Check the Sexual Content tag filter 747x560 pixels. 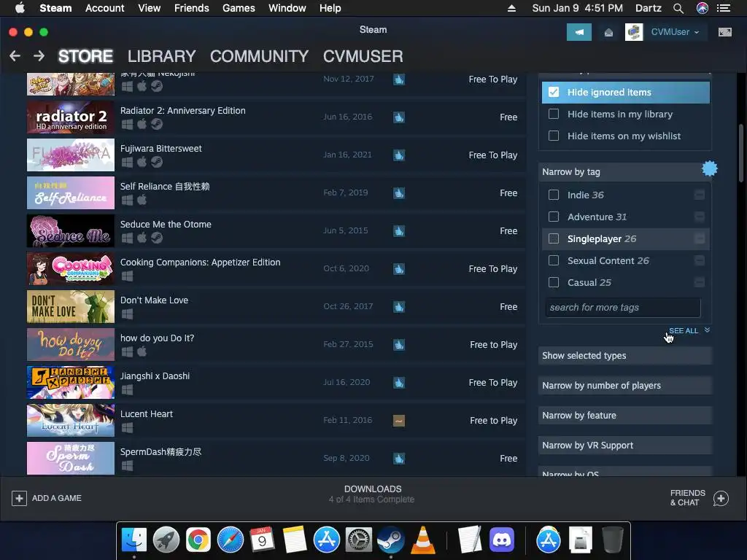tap(554, 260)
